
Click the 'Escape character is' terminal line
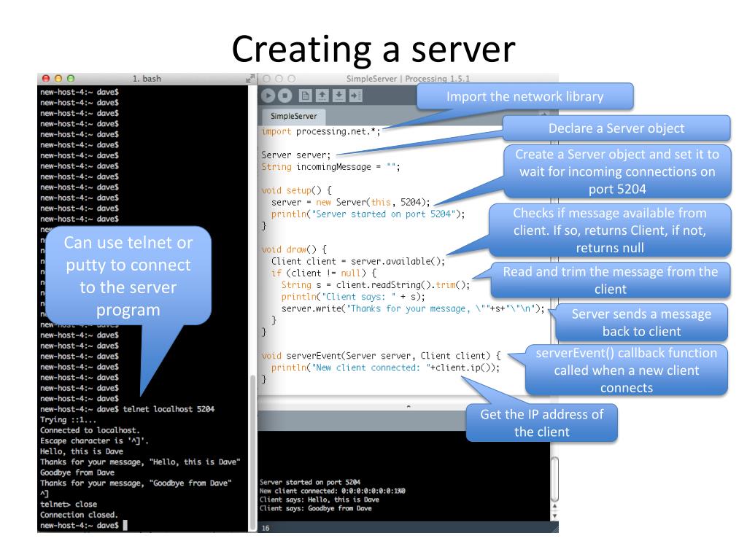94,441
